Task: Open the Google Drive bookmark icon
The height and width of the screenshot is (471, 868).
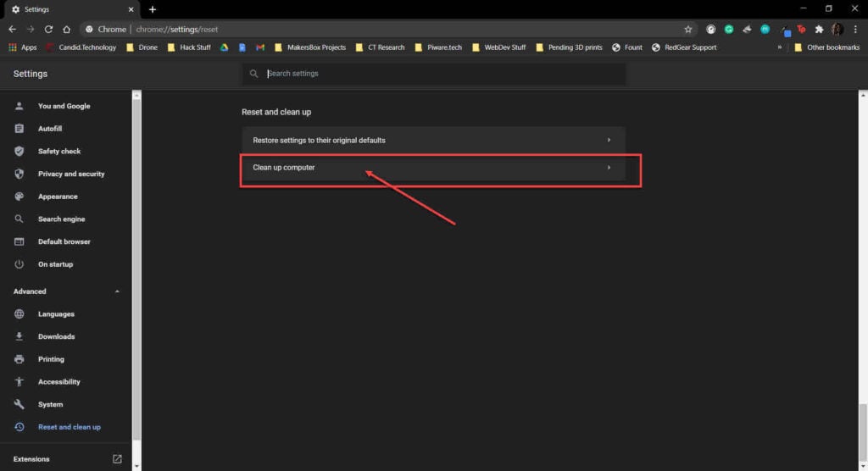Action: pyautogui.click(x=224, y=47)
